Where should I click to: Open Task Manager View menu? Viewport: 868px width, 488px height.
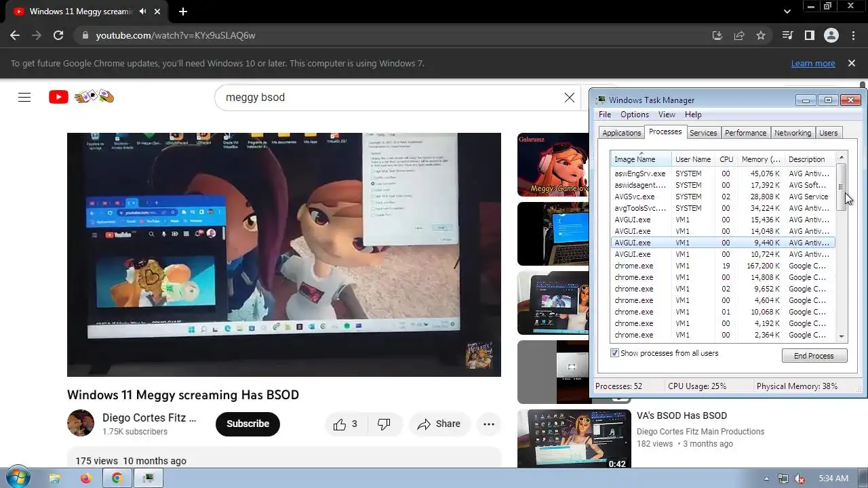click(667, 115)
